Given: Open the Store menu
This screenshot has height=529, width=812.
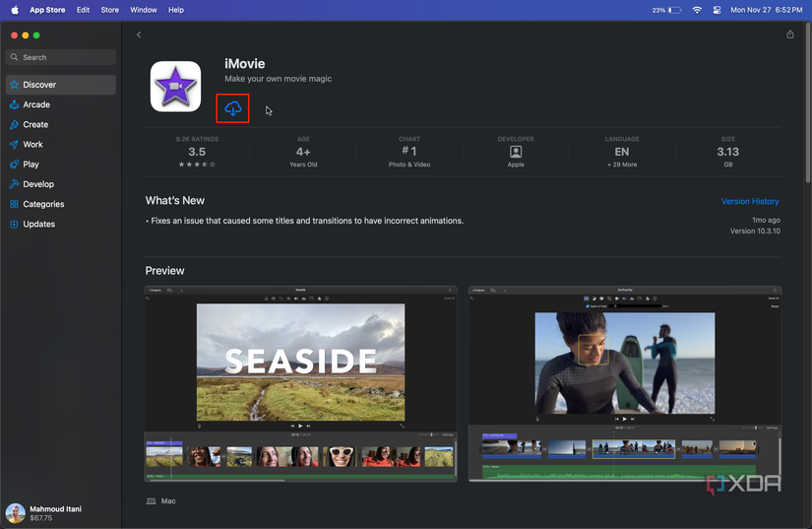Looking at the screenshot, I should click(x=110, y=10).
